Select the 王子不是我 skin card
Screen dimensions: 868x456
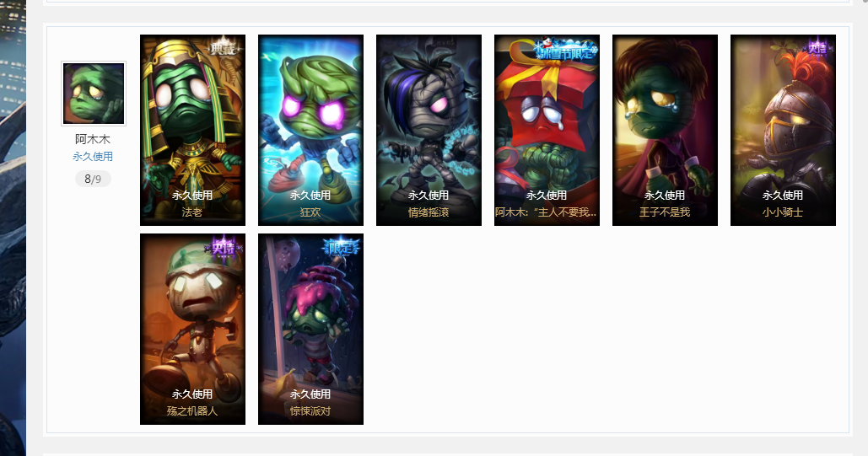(x=665, y=130)
